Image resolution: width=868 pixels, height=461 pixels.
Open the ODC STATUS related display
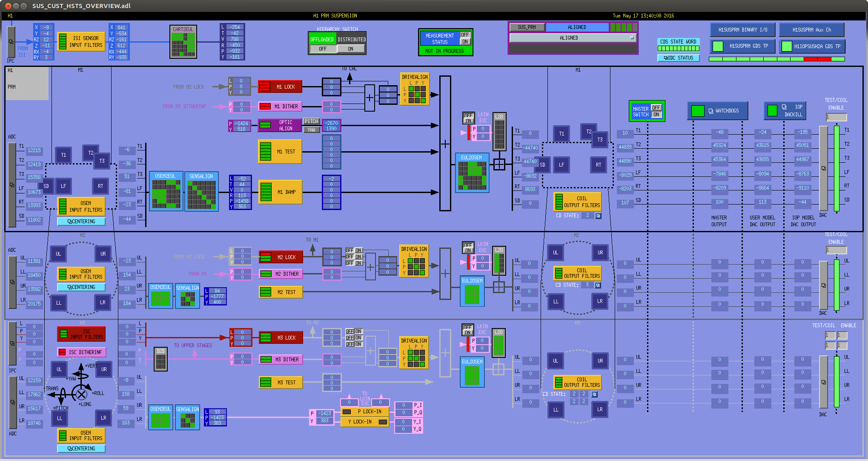679,58
